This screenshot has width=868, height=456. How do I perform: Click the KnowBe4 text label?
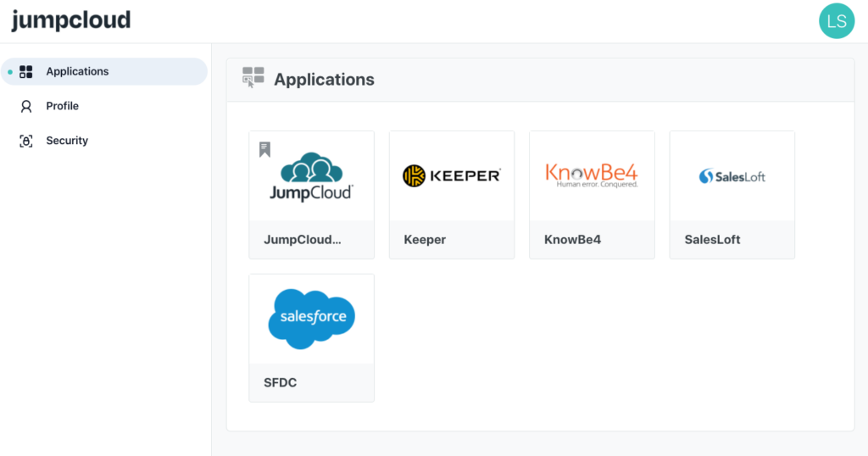572,240
